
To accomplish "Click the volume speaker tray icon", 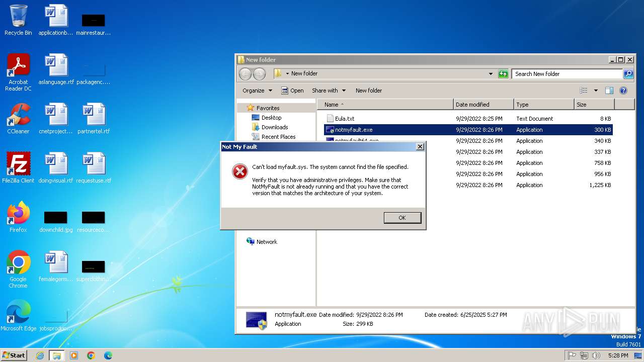I will click(x=596, y=355).
